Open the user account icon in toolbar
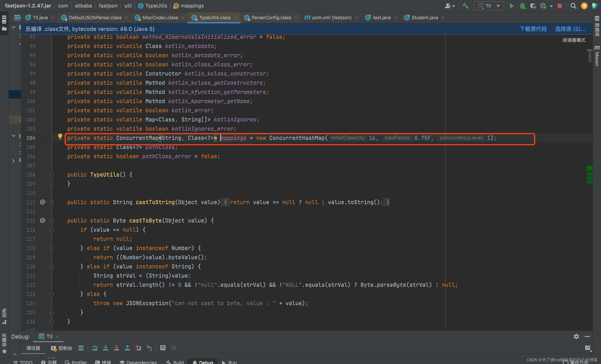The width and height of the screenshot is (601, 364). pyautogui.click(x=450, y=6)
